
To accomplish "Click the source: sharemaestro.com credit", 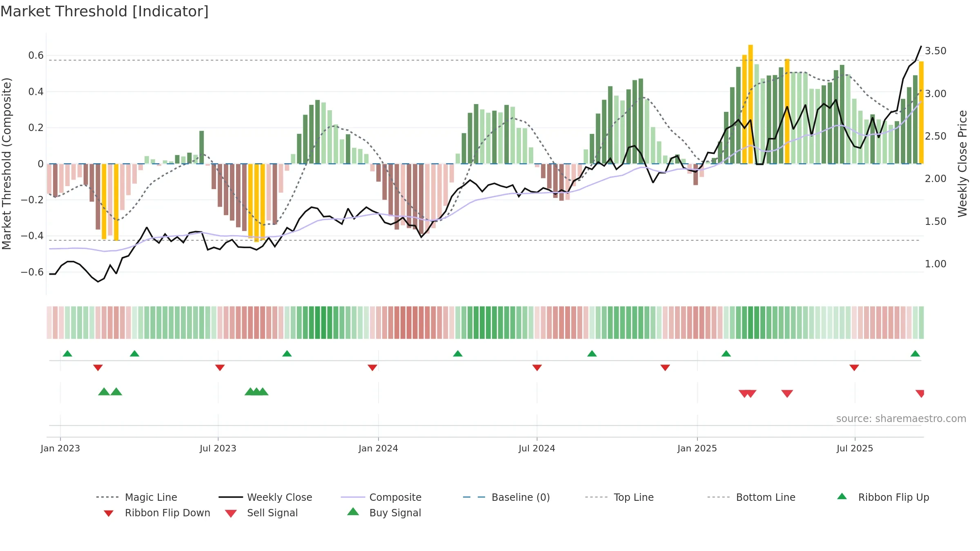I will pyautogui.click(x=901, y=419).
